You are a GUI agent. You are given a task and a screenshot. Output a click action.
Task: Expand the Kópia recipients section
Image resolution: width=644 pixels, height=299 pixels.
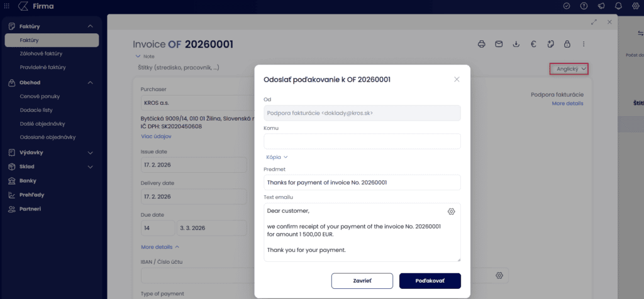[277, 157]
